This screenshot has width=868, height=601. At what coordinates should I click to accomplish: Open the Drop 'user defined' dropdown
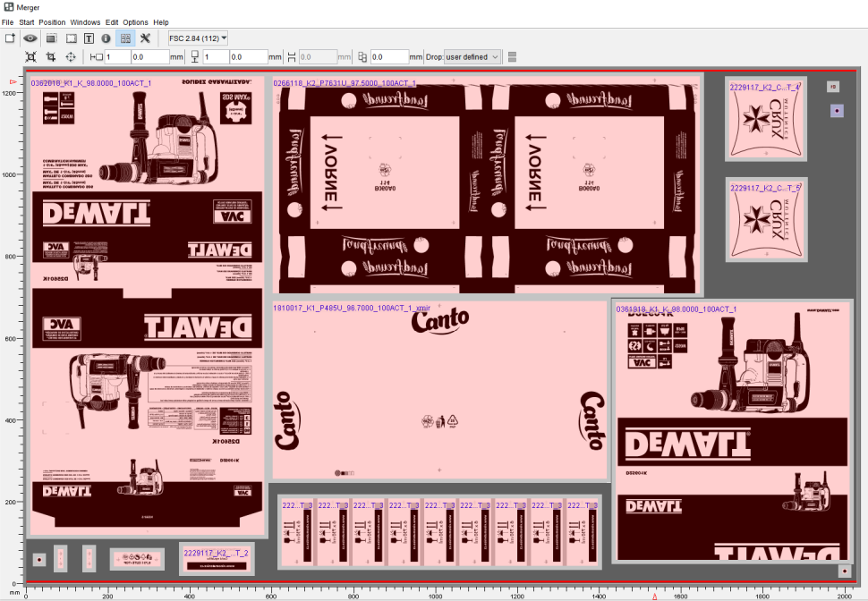472,57
